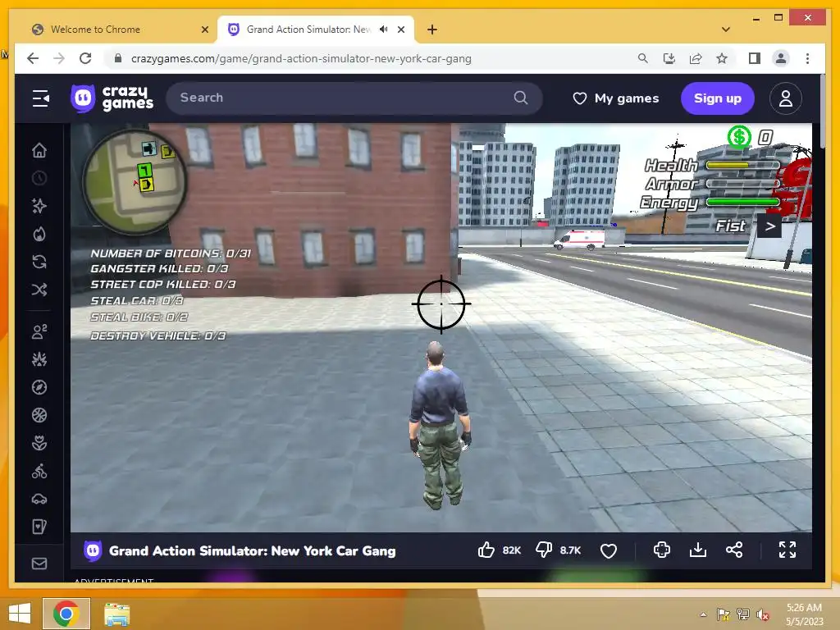840x630 pixels.
Task: Reload the page with refresh button
Action: click(85, 58)
